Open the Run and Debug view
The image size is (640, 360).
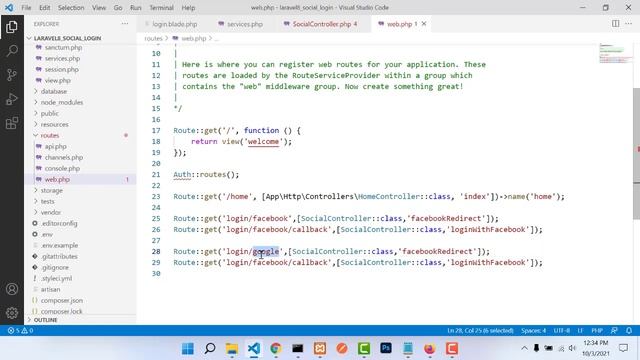coord(12,99)
